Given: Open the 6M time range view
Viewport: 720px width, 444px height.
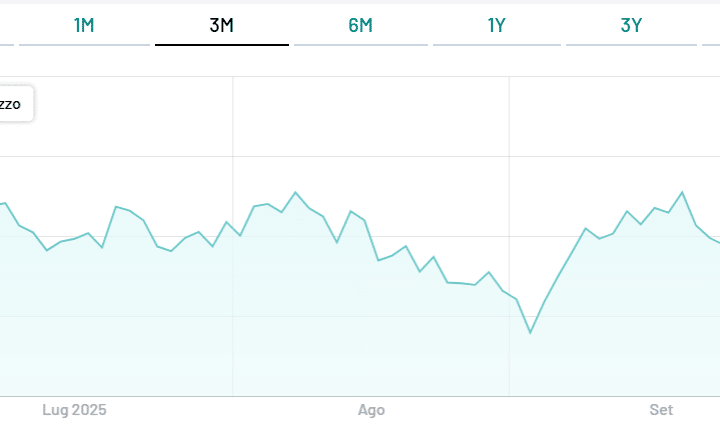Looking at the screenshot, I should point(360,25).
